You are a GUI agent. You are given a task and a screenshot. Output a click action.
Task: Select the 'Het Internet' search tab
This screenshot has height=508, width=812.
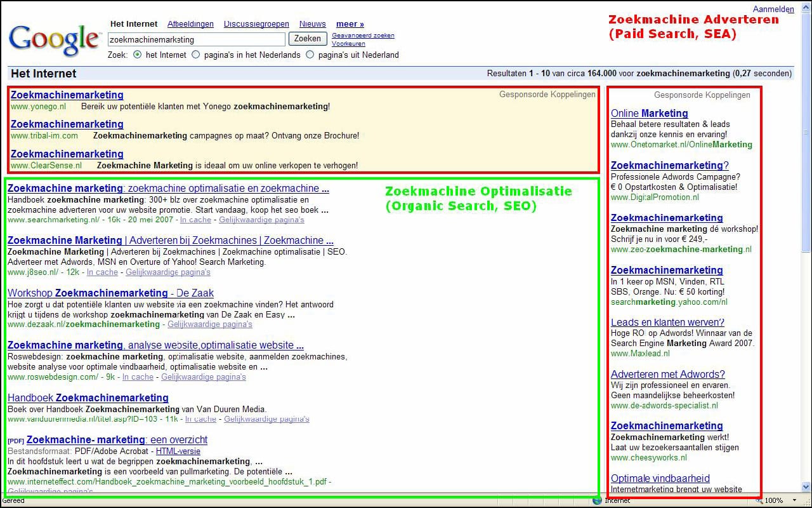point(134,24)
